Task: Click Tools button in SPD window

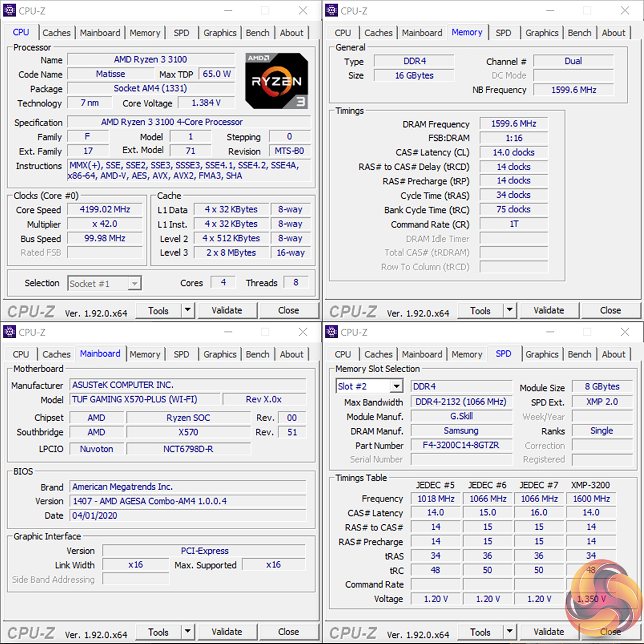Action: click(x=481, y=632)
